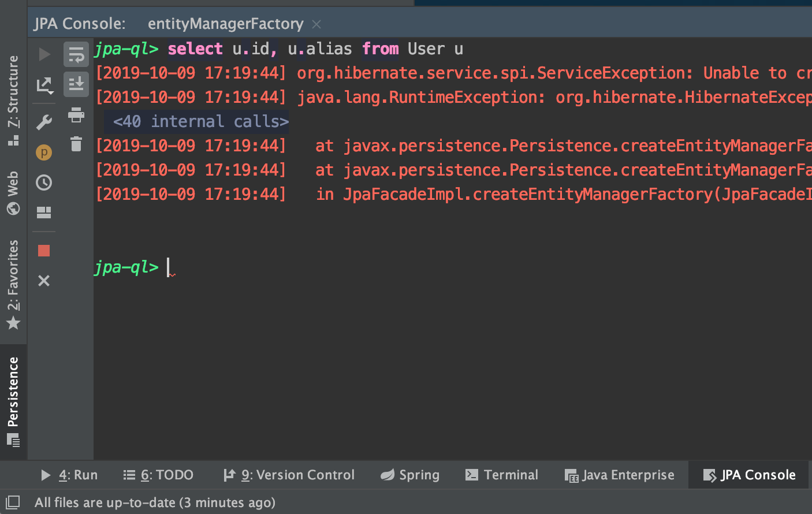Click the layout panels icon
This screenshot has width=812, height=514.
click(x=44, y=213)
